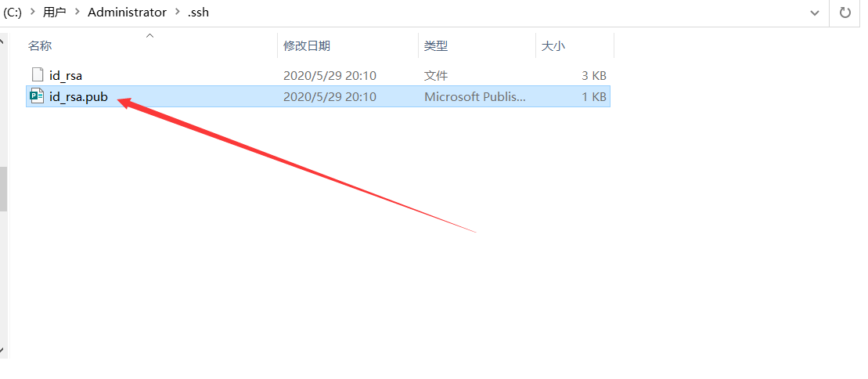The height and width of the screenshot is (379, 868).
Task: Sort files by 修改日期 column
Action: pyautogui.click(x=307, y=46)
